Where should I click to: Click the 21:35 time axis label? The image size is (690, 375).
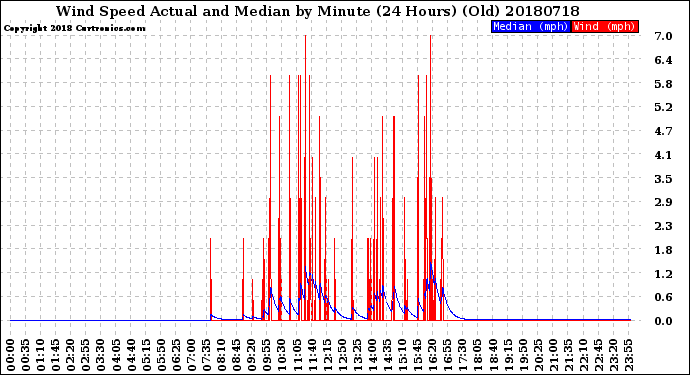569,355
